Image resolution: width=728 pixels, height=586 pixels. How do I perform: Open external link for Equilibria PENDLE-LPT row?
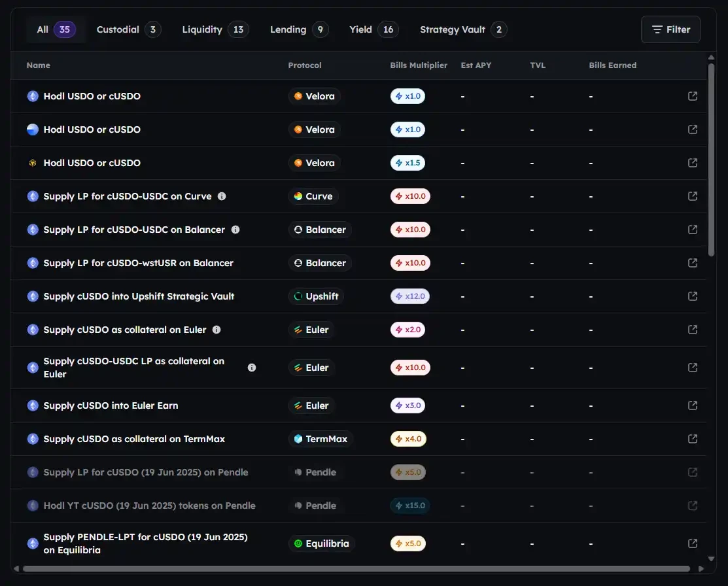[693, 543]
